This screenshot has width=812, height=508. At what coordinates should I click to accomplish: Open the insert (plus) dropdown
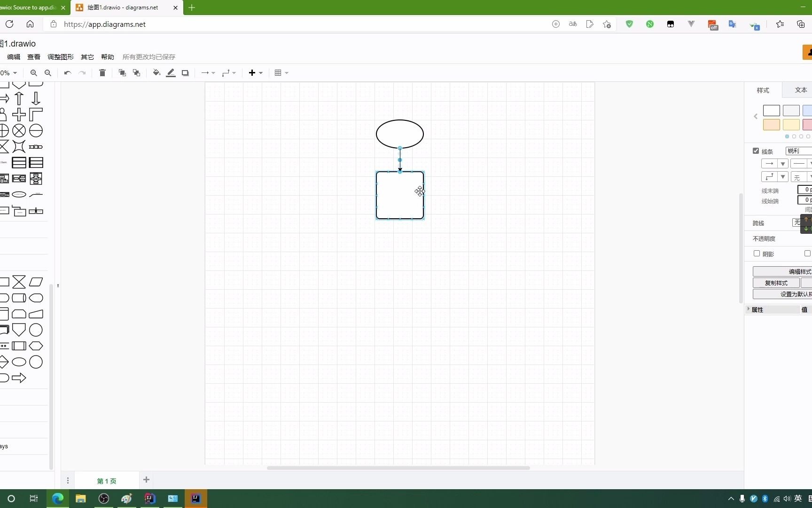coord(256,73)
